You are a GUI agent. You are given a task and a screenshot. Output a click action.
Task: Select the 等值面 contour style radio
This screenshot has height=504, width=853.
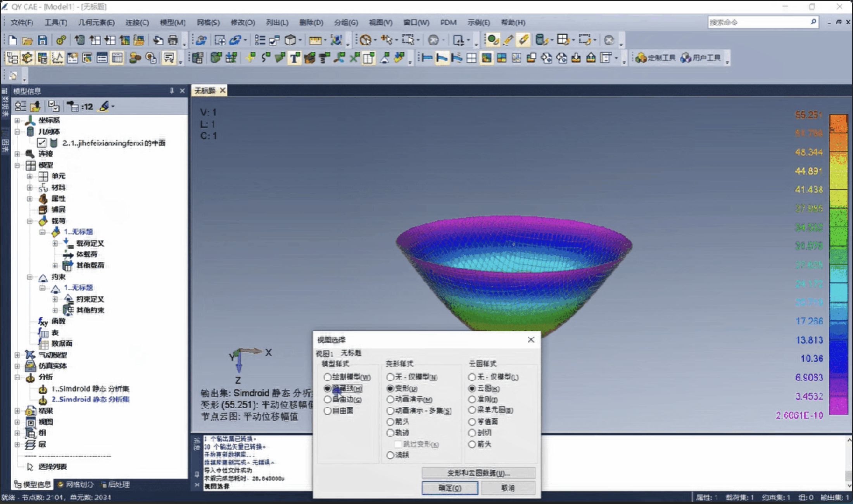click(472, 422)
